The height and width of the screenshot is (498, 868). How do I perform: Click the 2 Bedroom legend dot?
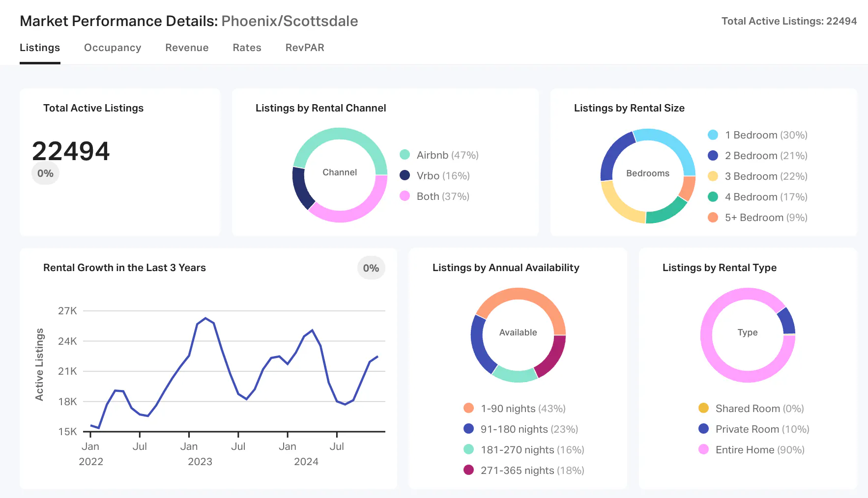click(x=713, y=155)
